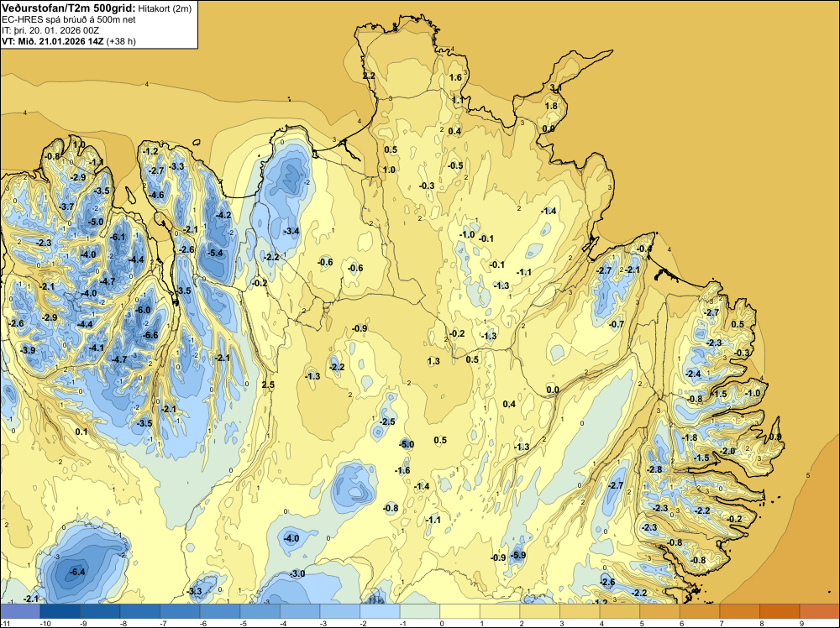Select the -6.1 temperature reading
Viewport: 840px width, 628px height.
pyautogui.click(x=118, y=237)
